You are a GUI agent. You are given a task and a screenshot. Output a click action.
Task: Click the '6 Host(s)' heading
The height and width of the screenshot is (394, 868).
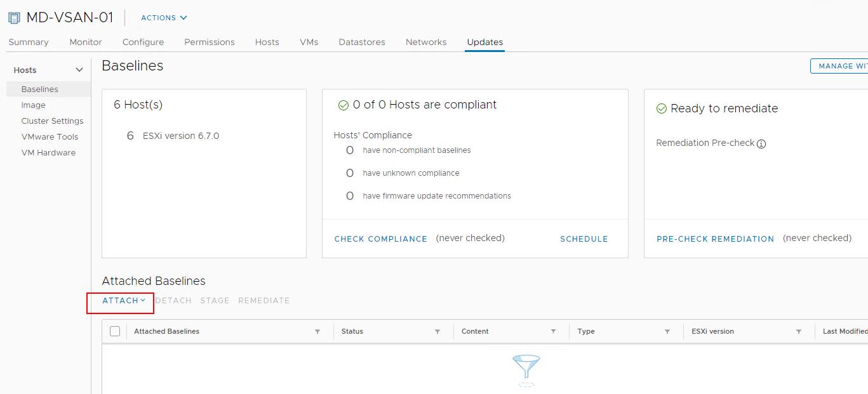pos(138,105)
